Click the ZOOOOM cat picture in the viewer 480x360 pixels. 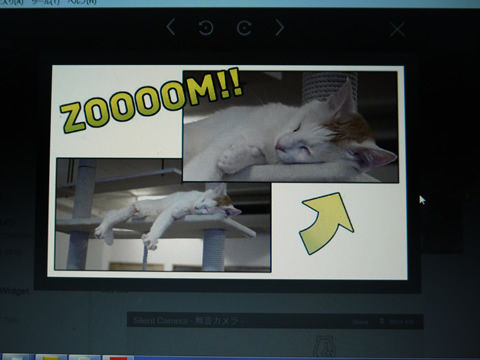coord(228,171)
